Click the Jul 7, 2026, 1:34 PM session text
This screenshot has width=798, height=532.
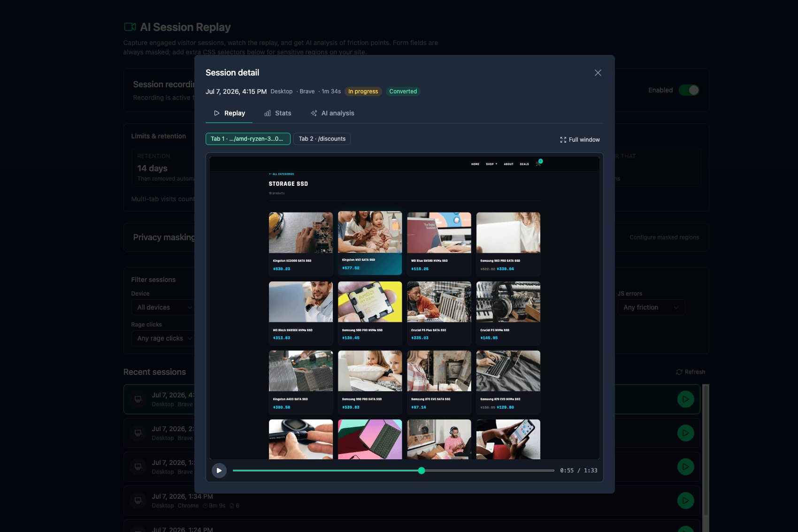tap(182, 496)
